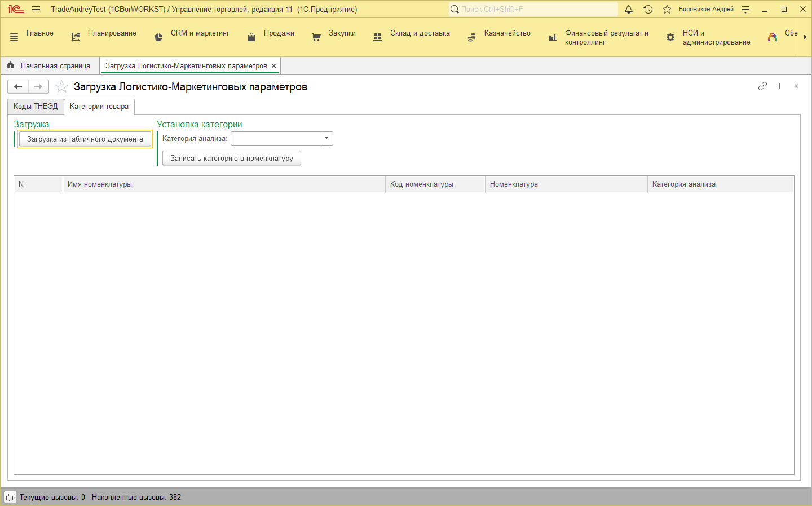Click the notifications bell icon
The image size is (812, 506).
(x=629, y=10)
